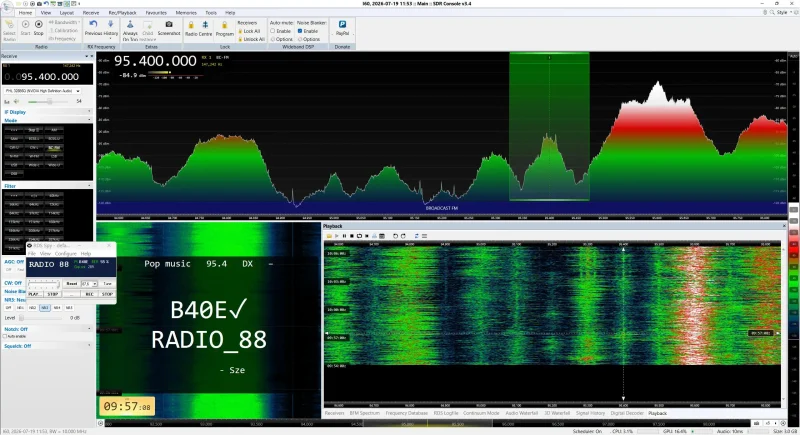Open Auto mute Options

(281, 39)
